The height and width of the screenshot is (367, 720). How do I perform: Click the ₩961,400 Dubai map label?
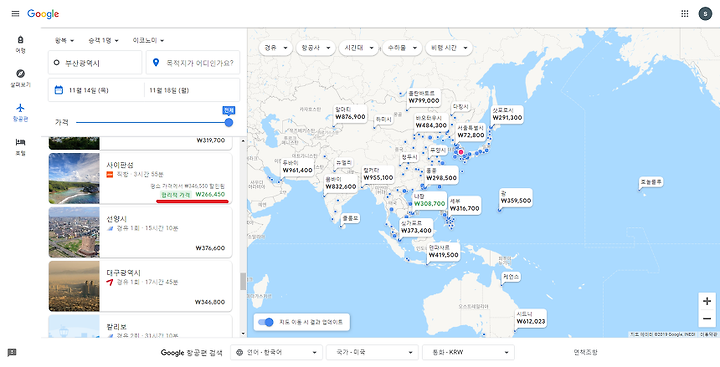pos(297,166)
